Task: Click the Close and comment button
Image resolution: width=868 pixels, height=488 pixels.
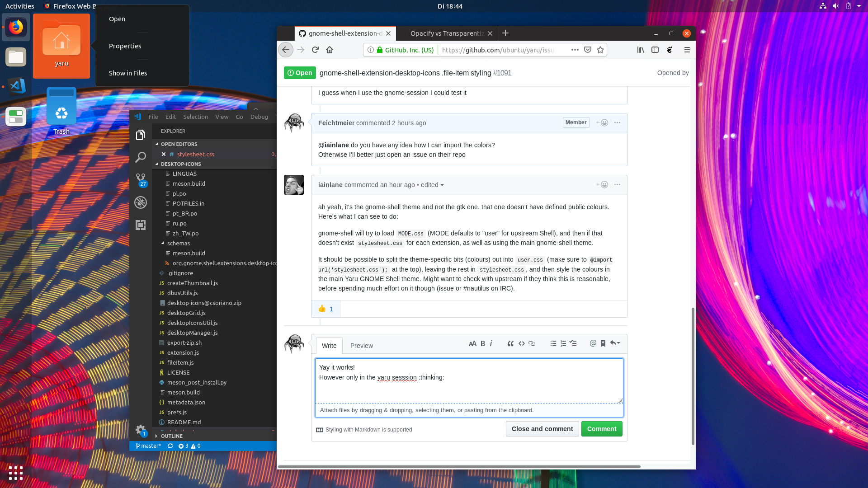Action: click(542, 429)
